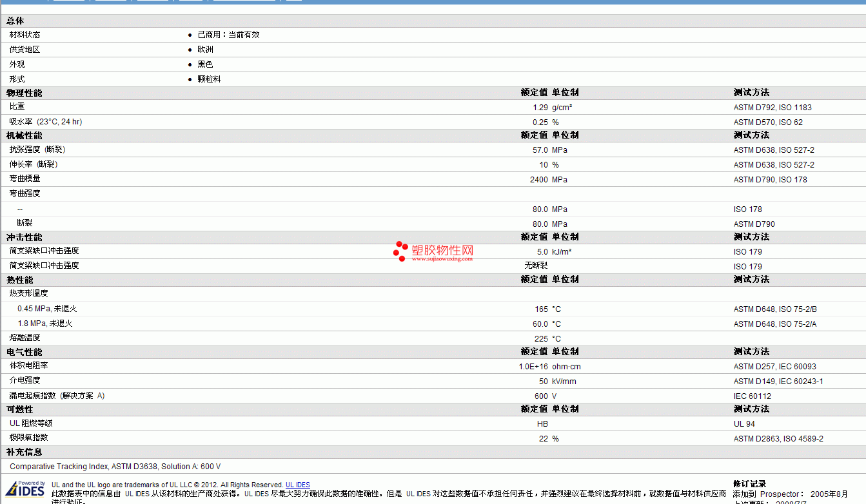Viewport: 866px width, 504px height.
Task: Click the 供货地区 row label
Action: click(x=25, y=50)
